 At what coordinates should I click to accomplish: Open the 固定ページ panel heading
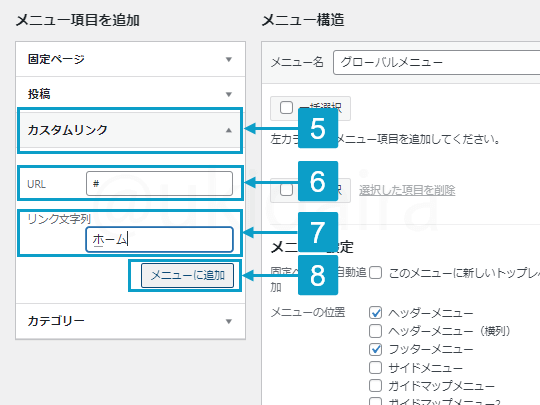coord(130,59)
